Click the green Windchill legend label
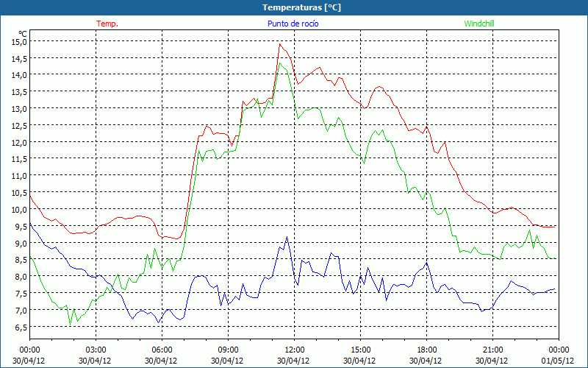588x368 pixels. click(x=479, y=24)
